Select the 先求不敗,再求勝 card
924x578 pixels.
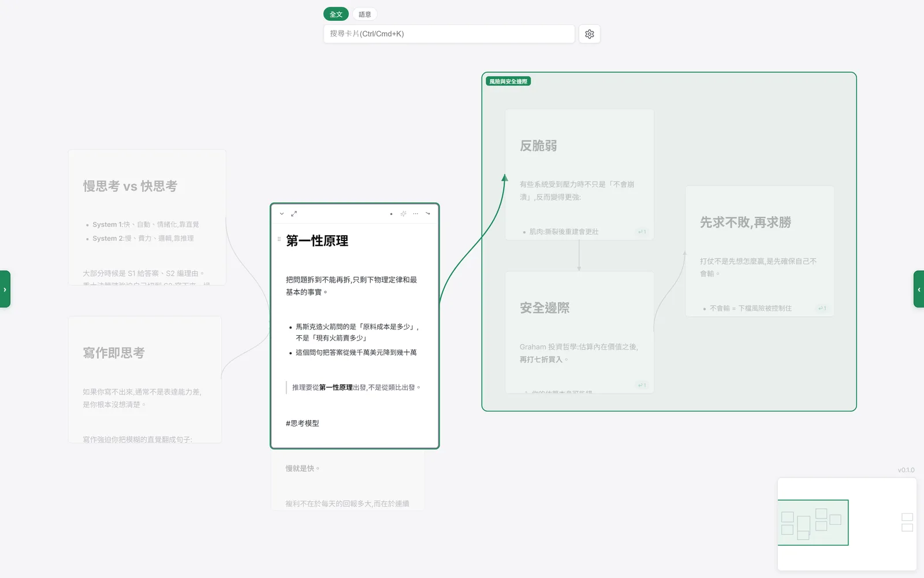[x=759, y=251]
